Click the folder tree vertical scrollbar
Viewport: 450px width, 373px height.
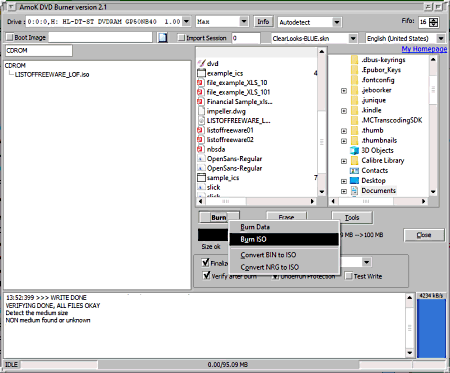tap(433, 125)
